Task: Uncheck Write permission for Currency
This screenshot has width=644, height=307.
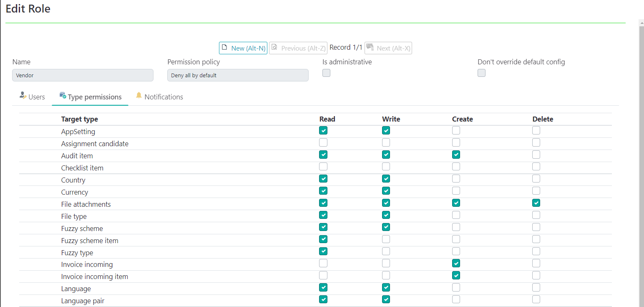Action: [386, 191]
